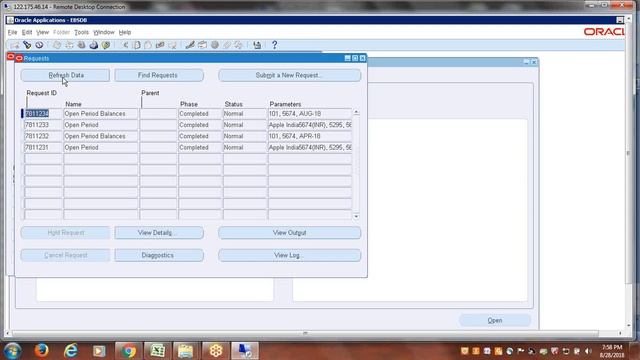Open the Tools menu
640x360 pixels.
tap(81, 32)
